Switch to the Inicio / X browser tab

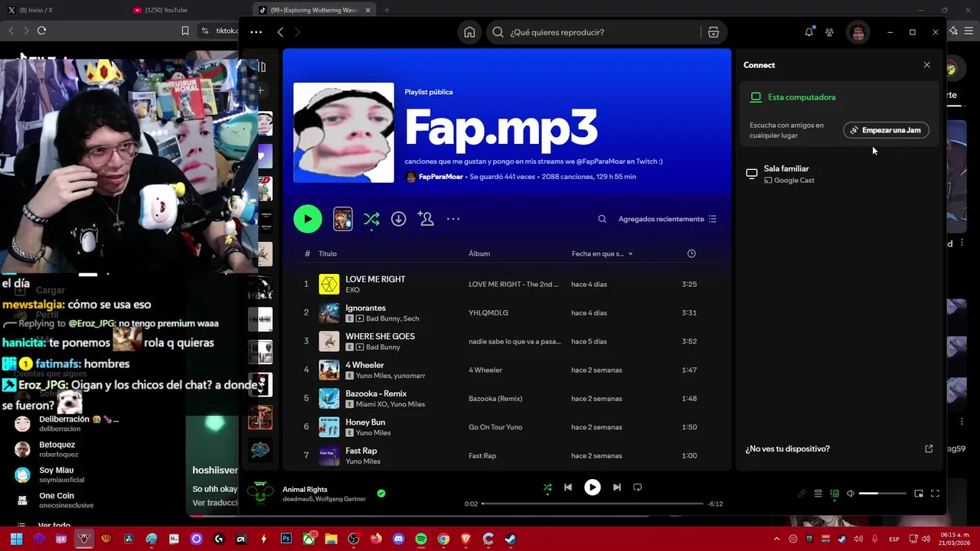coord(61,10)
